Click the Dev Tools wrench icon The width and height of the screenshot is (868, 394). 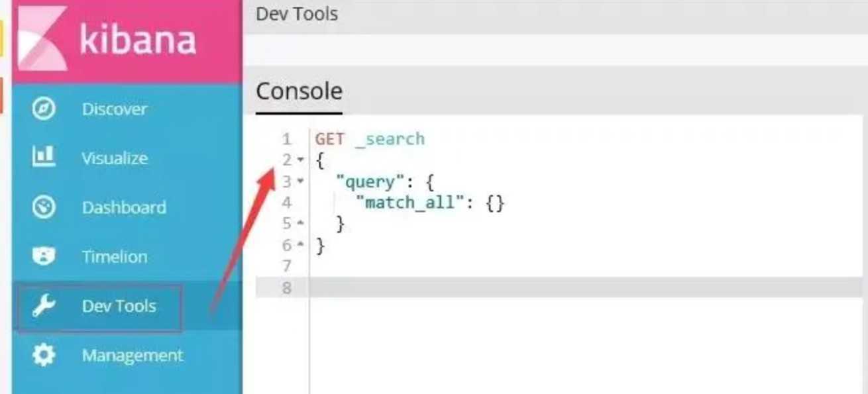click(x=44, y=306)
